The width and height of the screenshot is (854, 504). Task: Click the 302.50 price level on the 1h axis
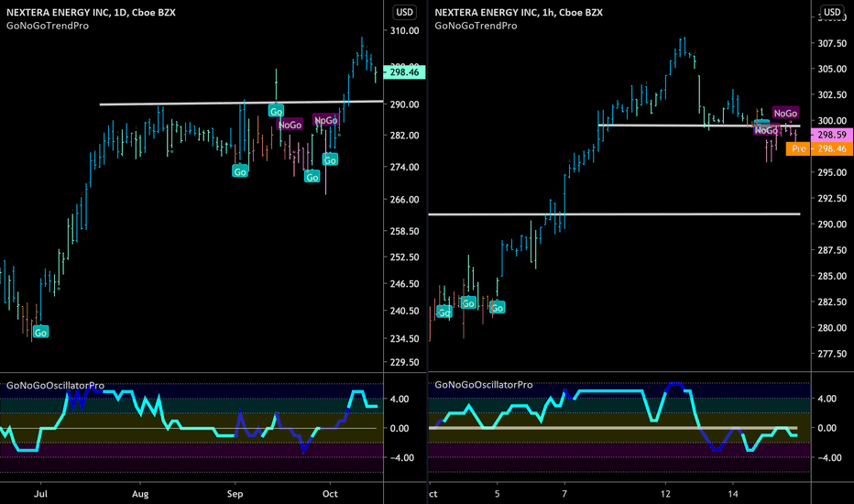tap(832, 94)
